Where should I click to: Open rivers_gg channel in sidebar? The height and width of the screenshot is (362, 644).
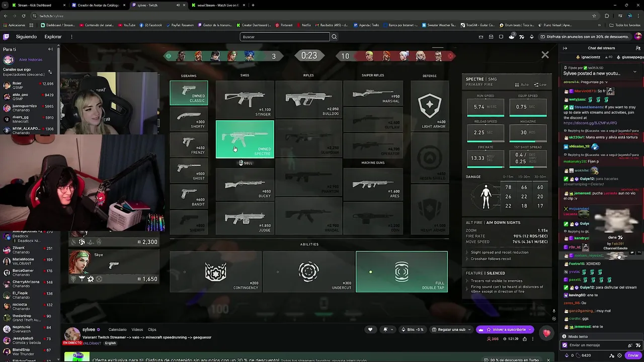[28, 119]
